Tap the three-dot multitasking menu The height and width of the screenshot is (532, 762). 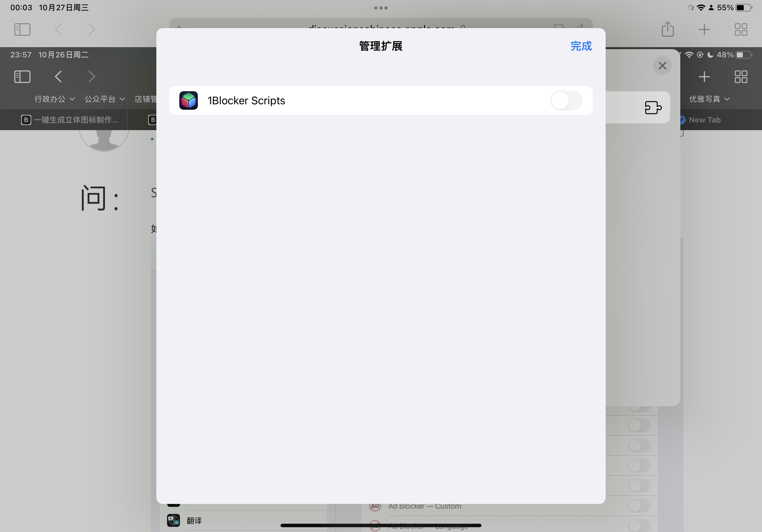pyautogui.click(x=381, y=8)
